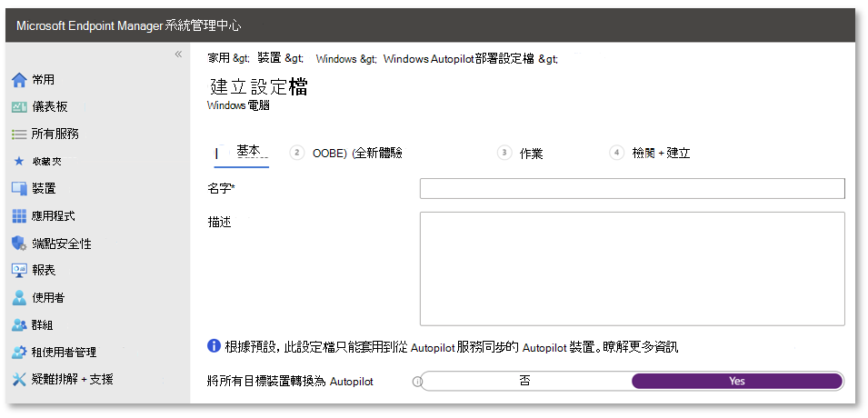Select 常用 text in sidebar

click(44, 80)
